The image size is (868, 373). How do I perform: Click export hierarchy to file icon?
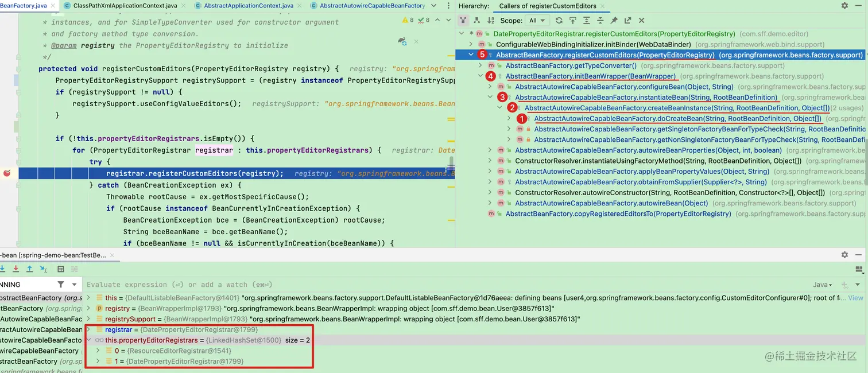pos(627,21)
